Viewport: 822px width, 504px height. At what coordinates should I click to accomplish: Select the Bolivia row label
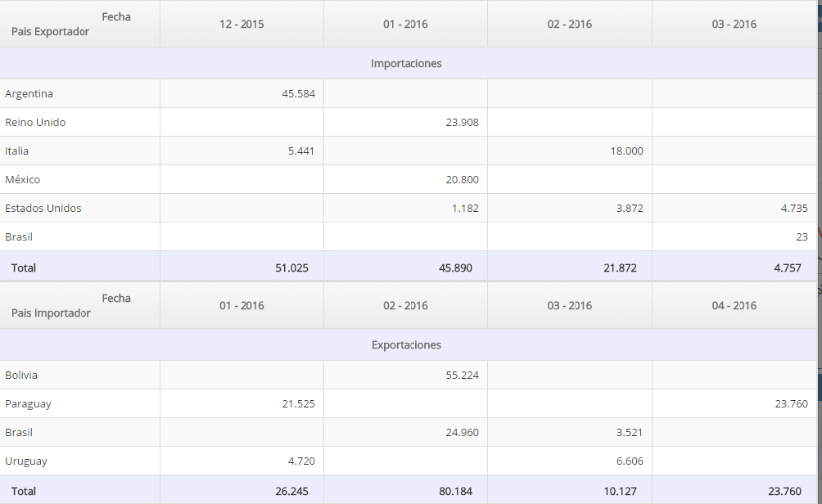[x=21, y=375]
